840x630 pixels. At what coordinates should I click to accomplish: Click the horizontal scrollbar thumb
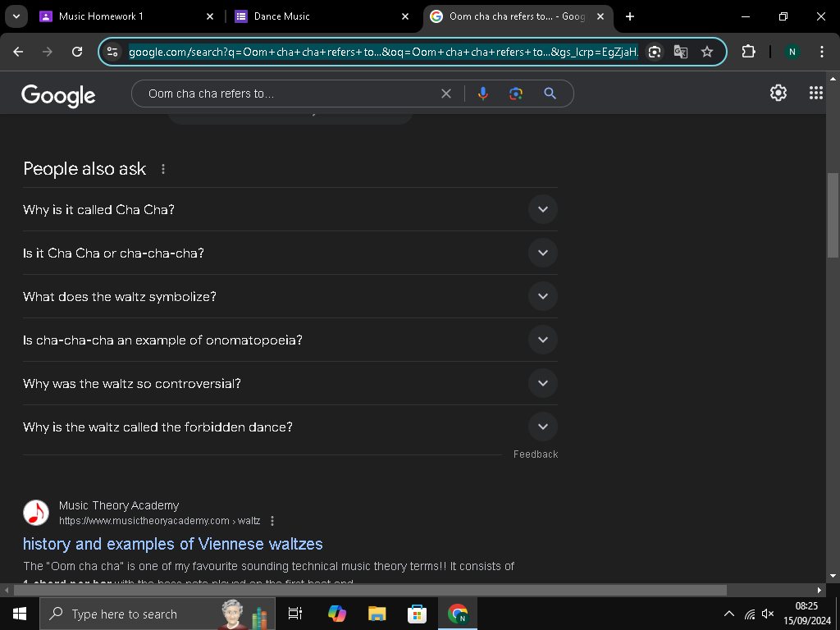click(x=370, y=591)
